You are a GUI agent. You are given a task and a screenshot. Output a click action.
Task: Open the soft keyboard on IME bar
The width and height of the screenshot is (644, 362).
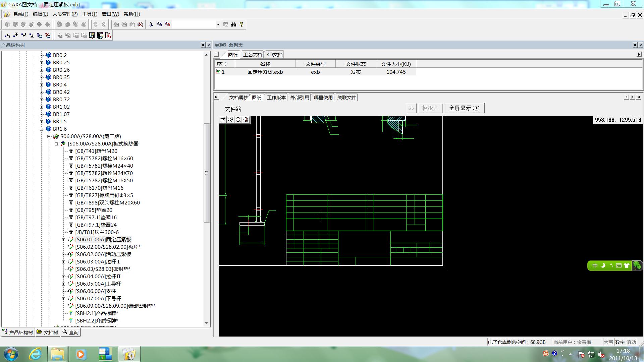pyautogui.click(x=619, y=265)
